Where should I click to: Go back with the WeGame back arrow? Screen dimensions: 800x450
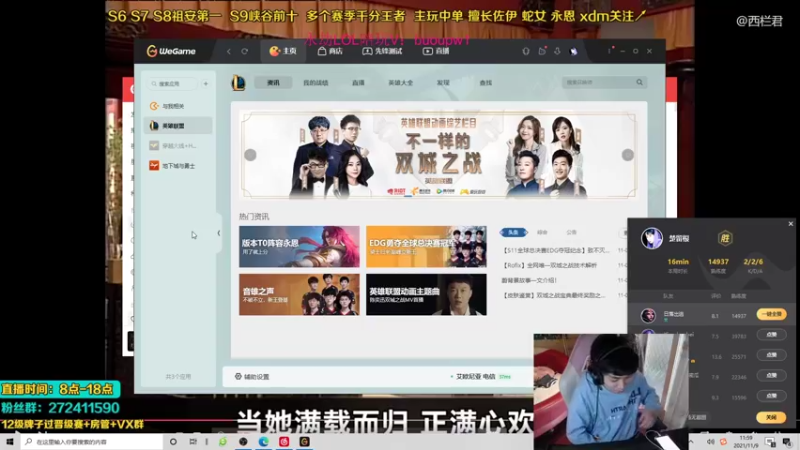coord(229,51)
